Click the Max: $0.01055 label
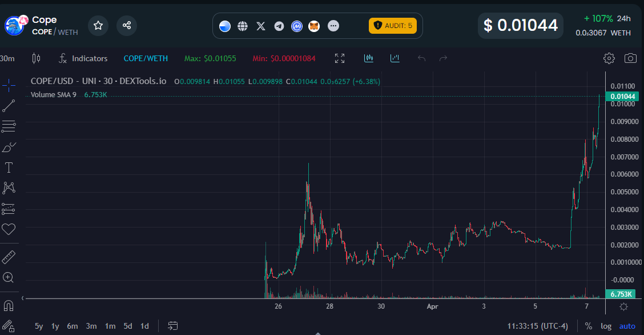Image resolution: width=644 pixels, height=335 pixels. (210, 58)
